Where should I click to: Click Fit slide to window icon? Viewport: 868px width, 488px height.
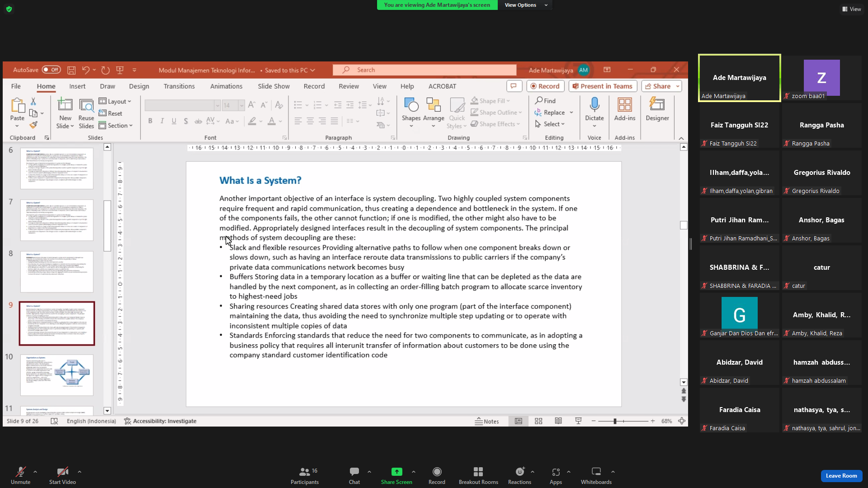pyautogui.click(x=682, y=421)
